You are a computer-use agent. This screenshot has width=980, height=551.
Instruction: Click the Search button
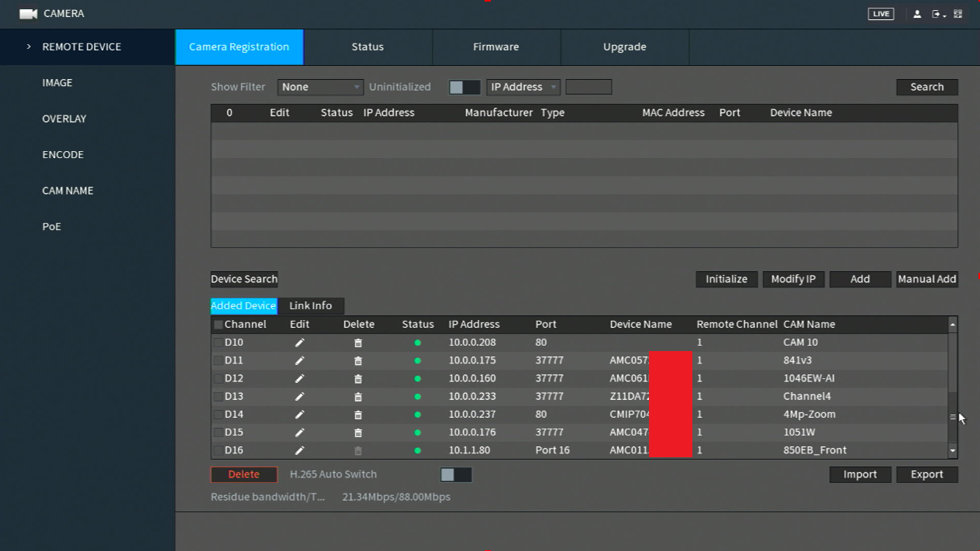click(x=927, y=88)
